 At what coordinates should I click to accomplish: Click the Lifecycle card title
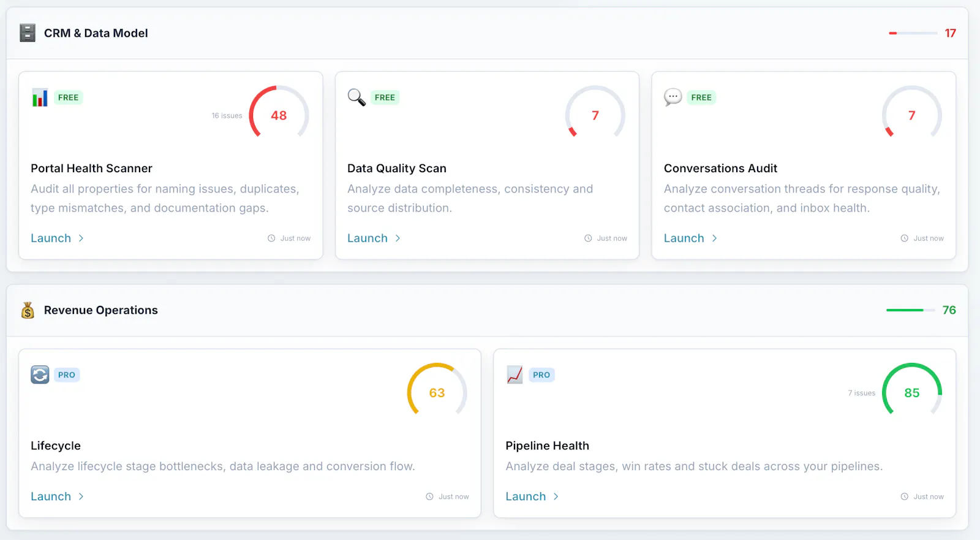pyautogui.click(x=56, y=446)
